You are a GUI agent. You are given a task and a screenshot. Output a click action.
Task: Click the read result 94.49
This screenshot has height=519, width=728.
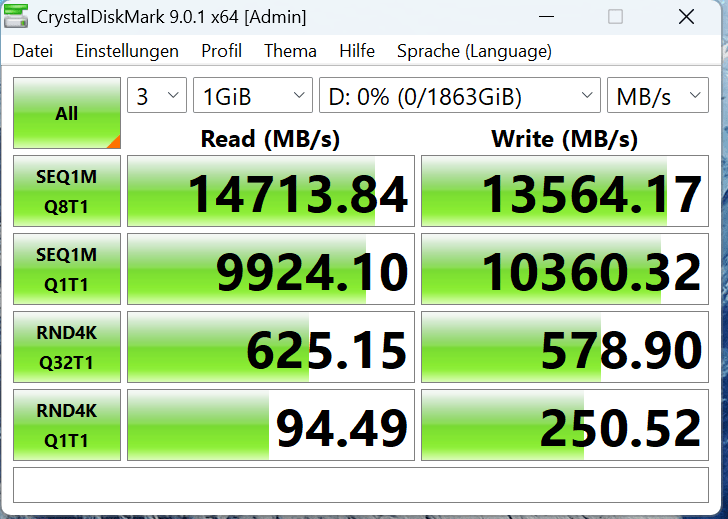click(271, 425)
